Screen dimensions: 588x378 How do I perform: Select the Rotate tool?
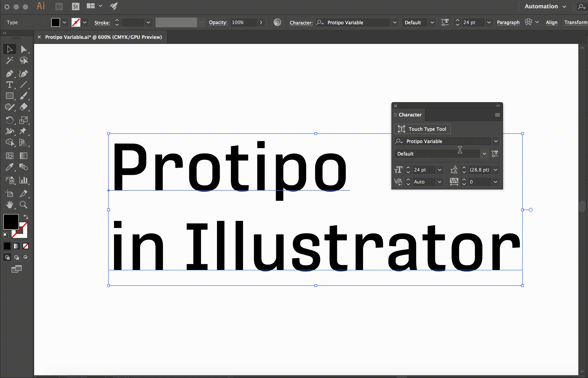pos(9,120)
